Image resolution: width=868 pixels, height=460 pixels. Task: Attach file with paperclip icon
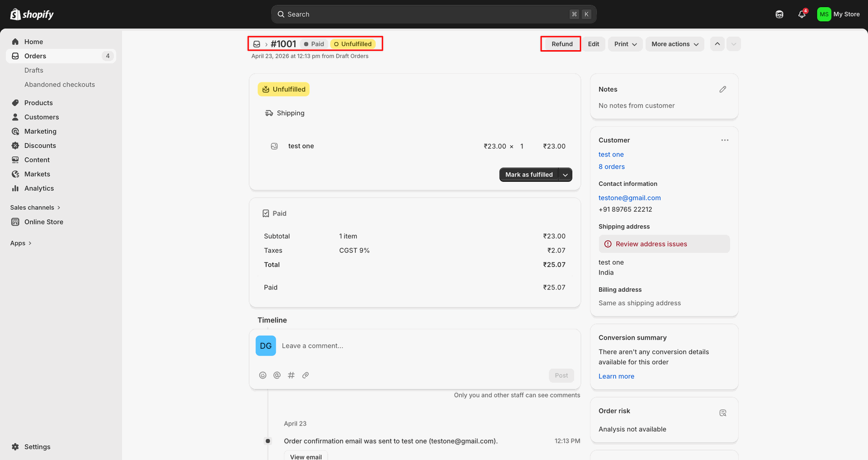coord(306,375)
